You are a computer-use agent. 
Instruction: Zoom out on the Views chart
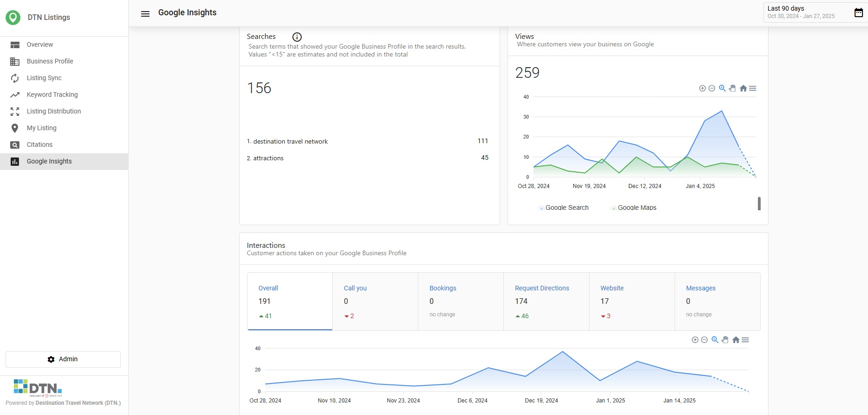click(x=712, y=88)
